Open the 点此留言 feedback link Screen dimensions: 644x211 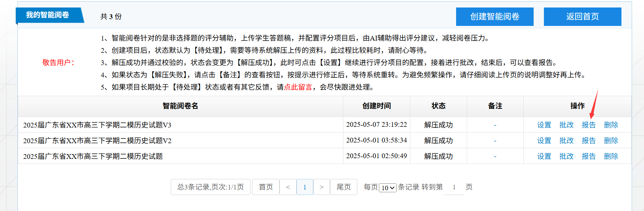(x=298, y=87)
